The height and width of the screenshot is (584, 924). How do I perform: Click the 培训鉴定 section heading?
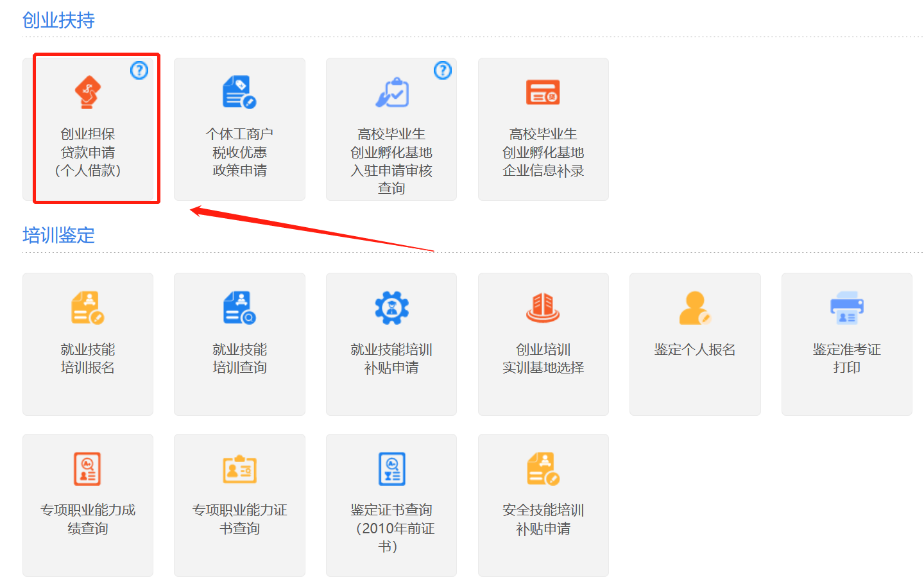(58, 236)
